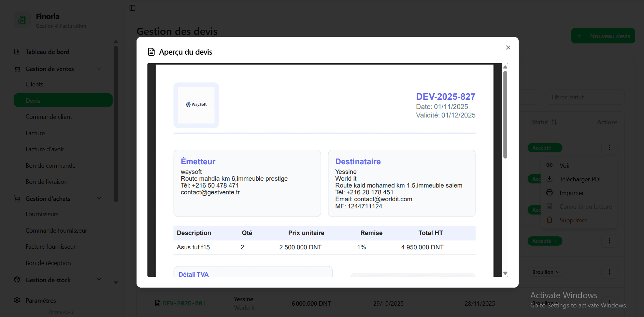Select Télécharger PDF in the context menu
The width and height of the screenshot is (644, 317).
tap(579, 179)
